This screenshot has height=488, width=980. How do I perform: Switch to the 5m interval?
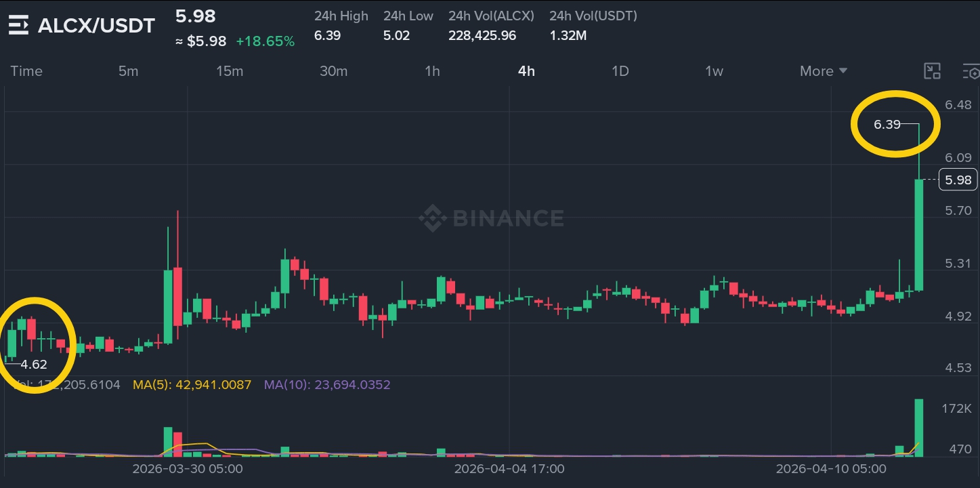[x=128, y=71]
